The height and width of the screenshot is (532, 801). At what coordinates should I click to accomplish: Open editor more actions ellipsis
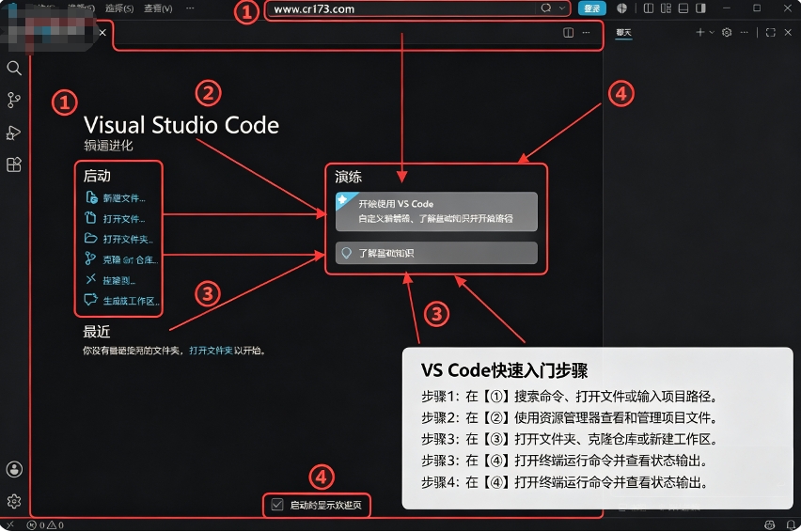point(586,33)
